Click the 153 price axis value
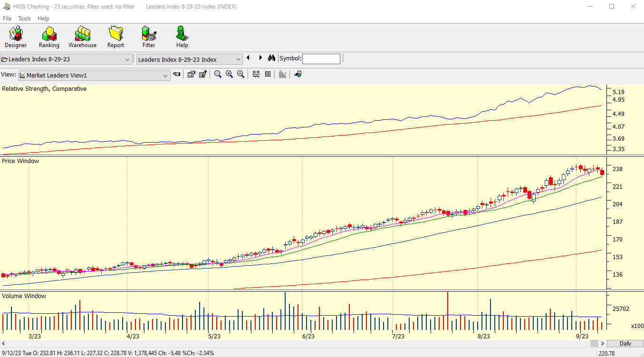Viewport: 644px width, 357px height. 618,257
